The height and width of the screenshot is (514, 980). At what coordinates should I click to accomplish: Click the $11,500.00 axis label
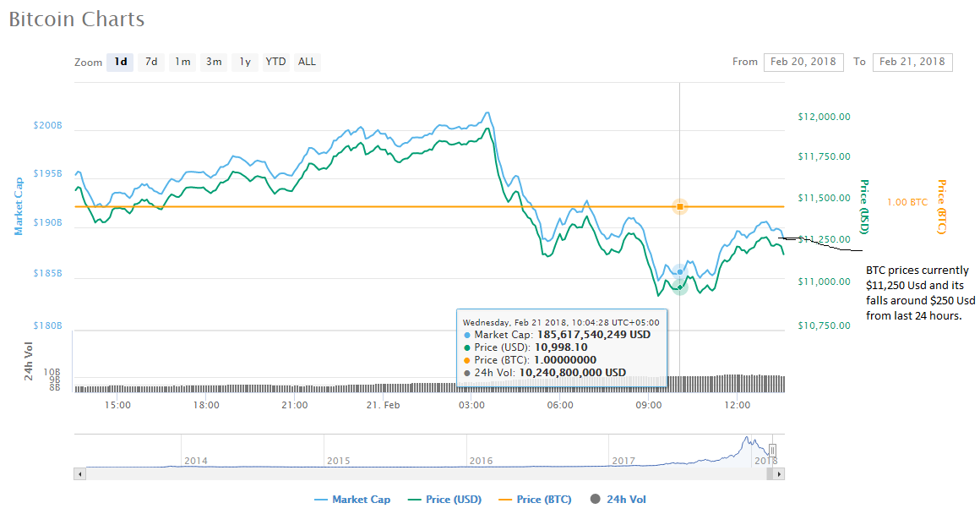point(824,198)
